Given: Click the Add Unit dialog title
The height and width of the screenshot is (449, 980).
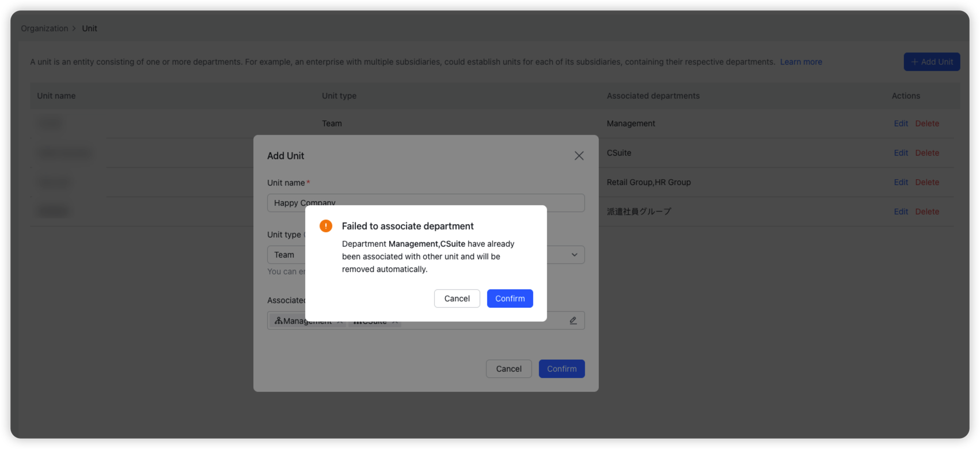Looking at the screenshot, I should (286, 156).
